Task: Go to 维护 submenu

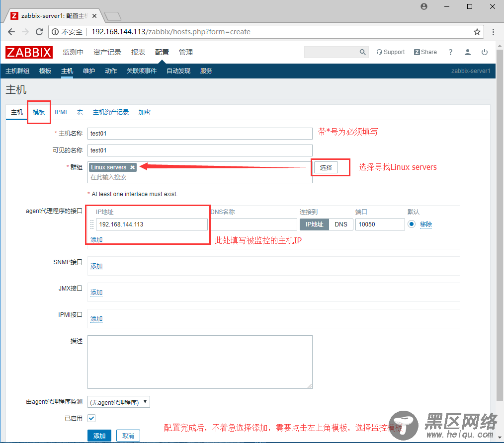Action: [x=89, y=71]
